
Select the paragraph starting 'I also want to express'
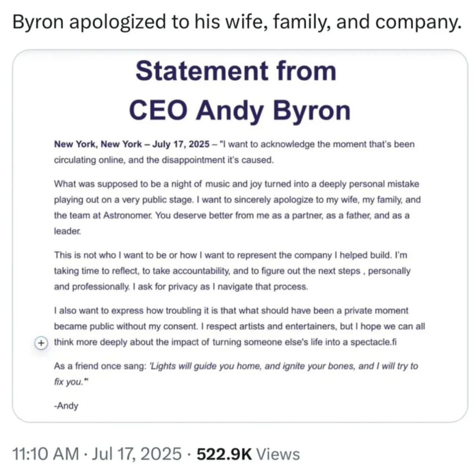pos(239,326)
